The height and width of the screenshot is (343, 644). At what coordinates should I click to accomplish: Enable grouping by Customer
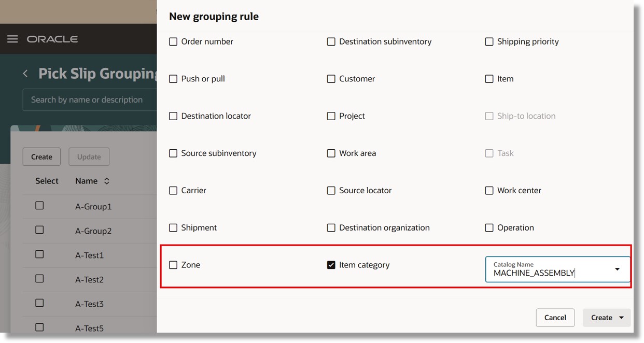[x=331, y=78]
